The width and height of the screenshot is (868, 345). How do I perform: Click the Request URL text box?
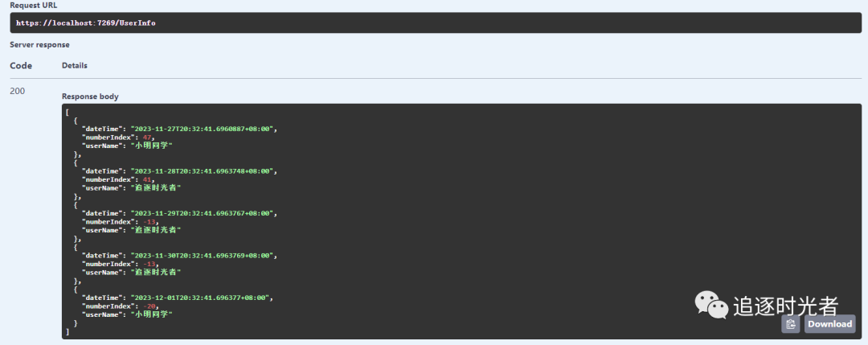[x=434, y=23]
